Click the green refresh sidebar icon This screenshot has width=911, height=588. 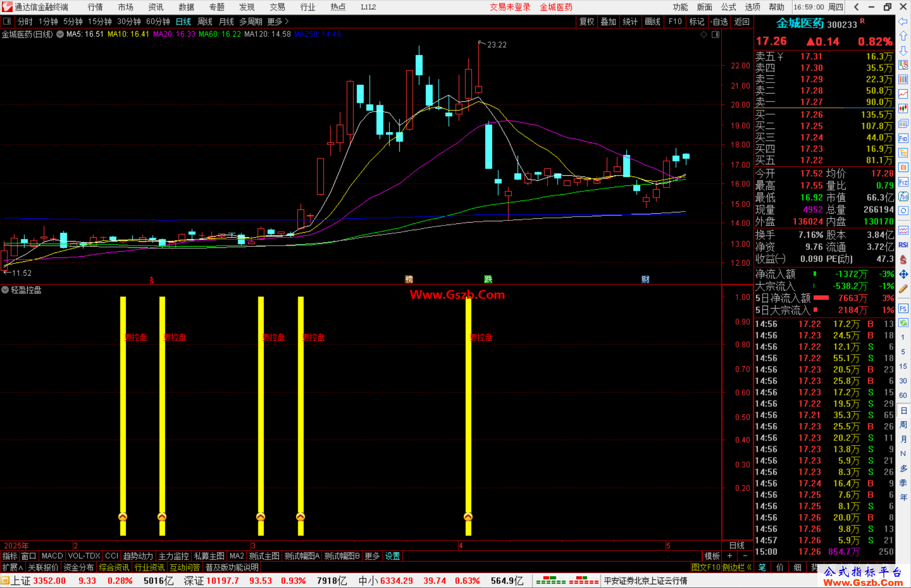pos(903,323)
